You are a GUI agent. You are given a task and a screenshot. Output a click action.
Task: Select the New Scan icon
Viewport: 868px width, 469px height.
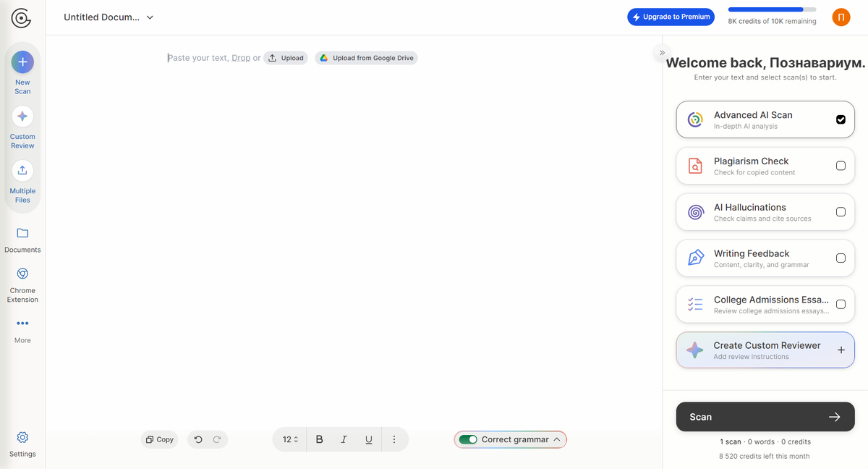(x=22, y=62)
